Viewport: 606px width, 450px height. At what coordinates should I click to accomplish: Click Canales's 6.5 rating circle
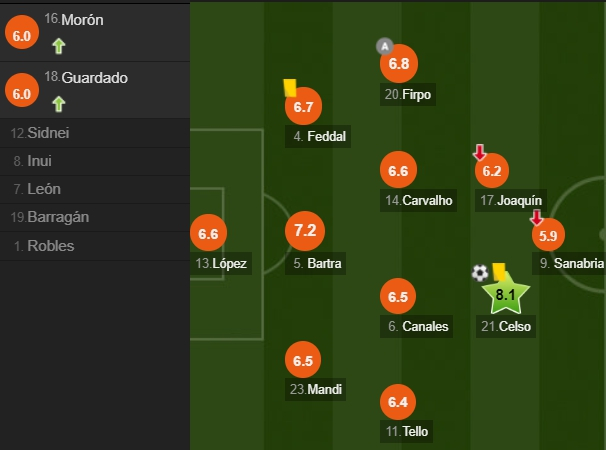tap(398, 297)
